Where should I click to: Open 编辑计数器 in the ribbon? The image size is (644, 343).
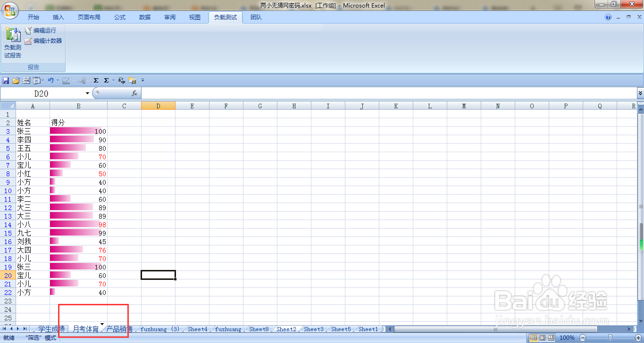pyautogui.click(x=43, y=41)
